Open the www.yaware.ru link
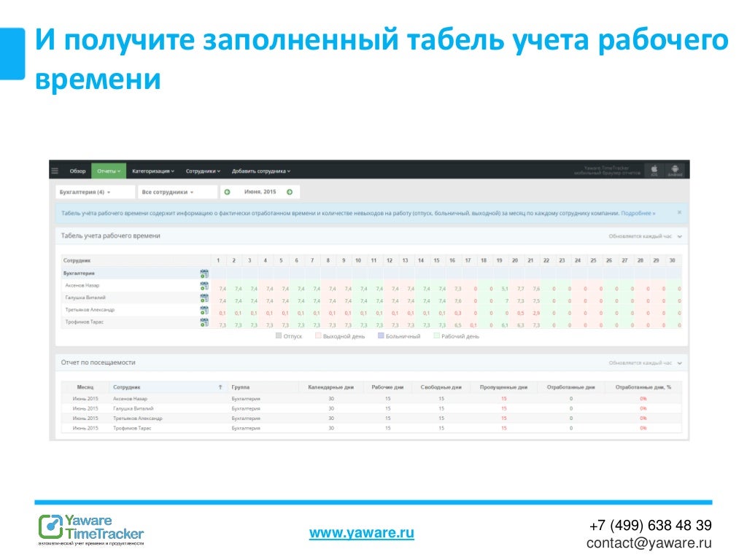The height and width of the screenshot is (560, 747). click(362, 532)
